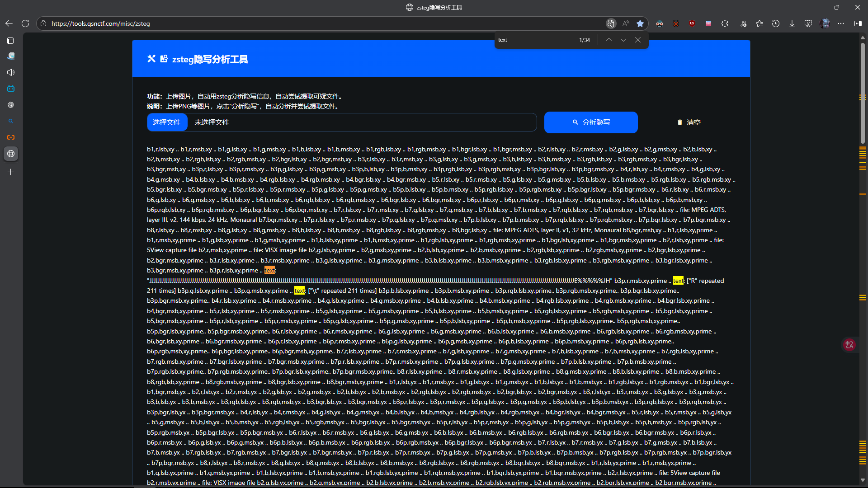Image resolution: width=868 pixels, height=488 pixels.
Task: Add a new tab with plus icon
Action: [11, 172]
